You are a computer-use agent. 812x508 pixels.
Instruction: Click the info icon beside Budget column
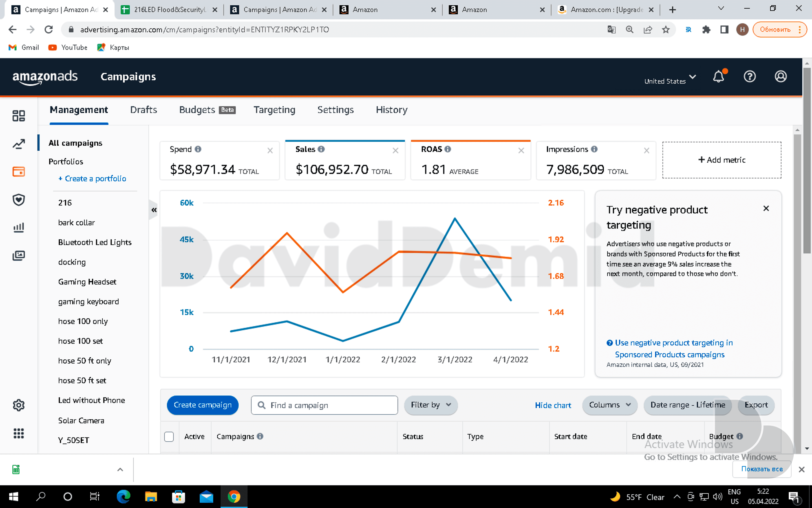(x=740, y=436)
